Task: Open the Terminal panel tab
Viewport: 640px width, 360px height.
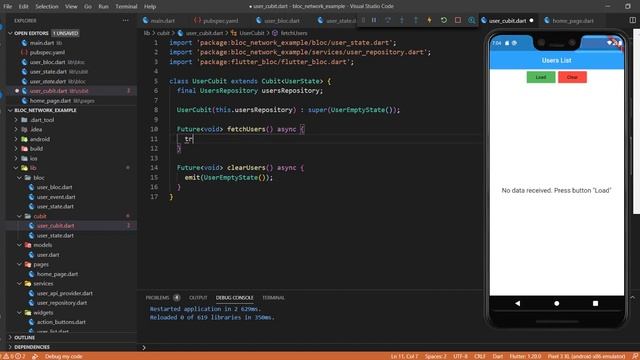Action: [273, 298]
